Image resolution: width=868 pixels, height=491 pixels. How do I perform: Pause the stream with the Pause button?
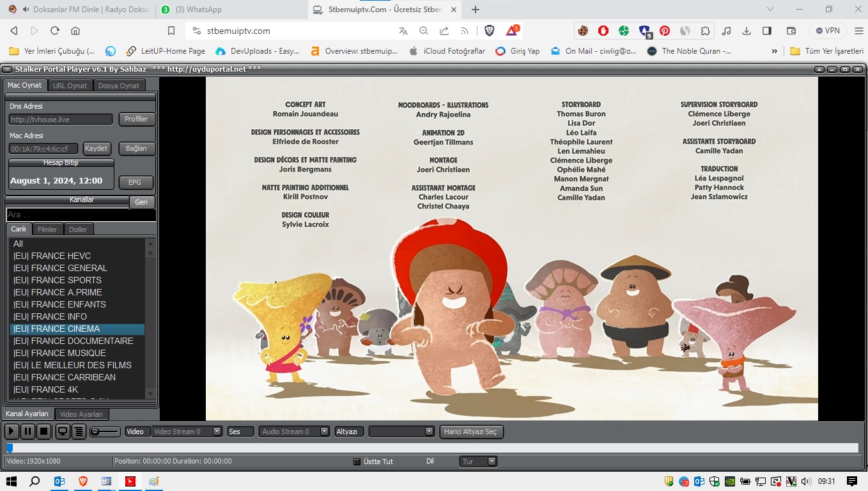click(x=27, y=432)
